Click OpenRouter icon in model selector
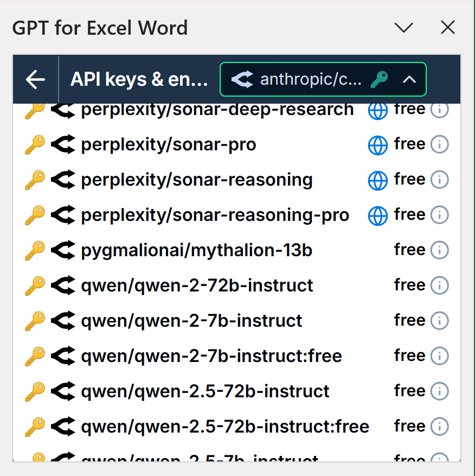Screen dimensions: 475x476 [242, 79]
